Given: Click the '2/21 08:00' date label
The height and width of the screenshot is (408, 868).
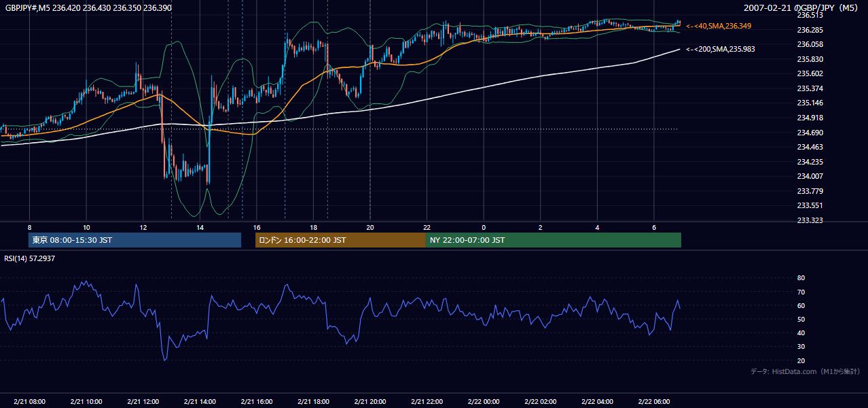Looking at the screenshot, I should click(x=29, y=402).
